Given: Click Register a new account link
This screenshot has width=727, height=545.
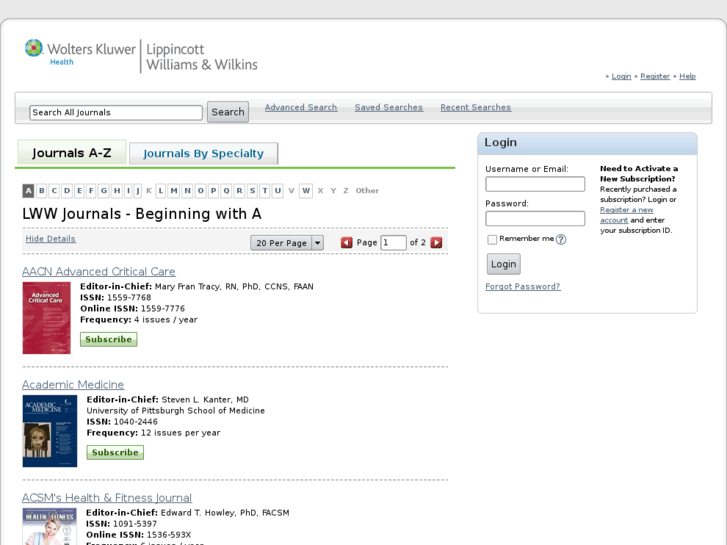Looking at the screenshot, I should (x=626, y=215).
